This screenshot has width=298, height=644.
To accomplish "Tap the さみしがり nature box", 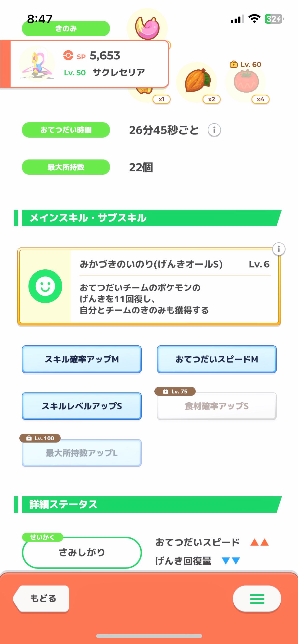I will click(x=82, y=552).
